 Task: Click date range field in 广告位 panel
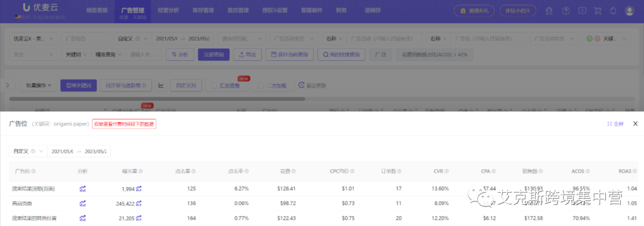point(79,151)
